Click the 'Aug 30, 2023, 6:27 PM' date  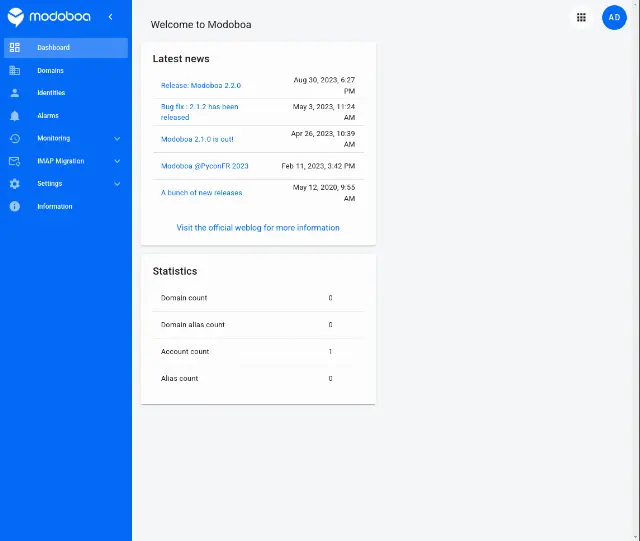tap(324, 85)
